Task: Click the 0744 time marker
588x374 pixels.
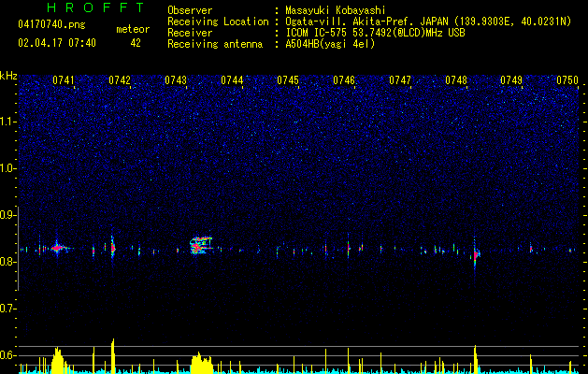Action: 232,80
